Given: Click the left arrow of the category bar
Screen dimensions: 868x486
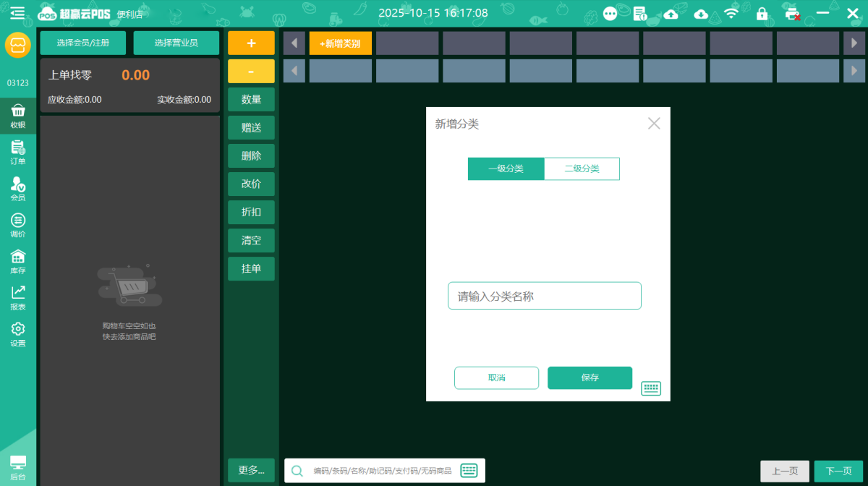Looking at the screenshot, I should 294,43.
